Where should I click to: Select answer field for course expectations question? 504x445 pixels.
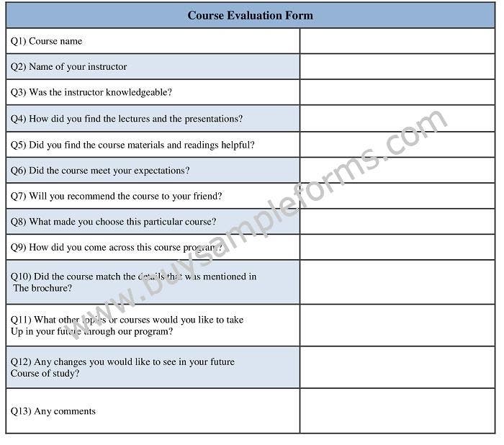click(397, 171)
